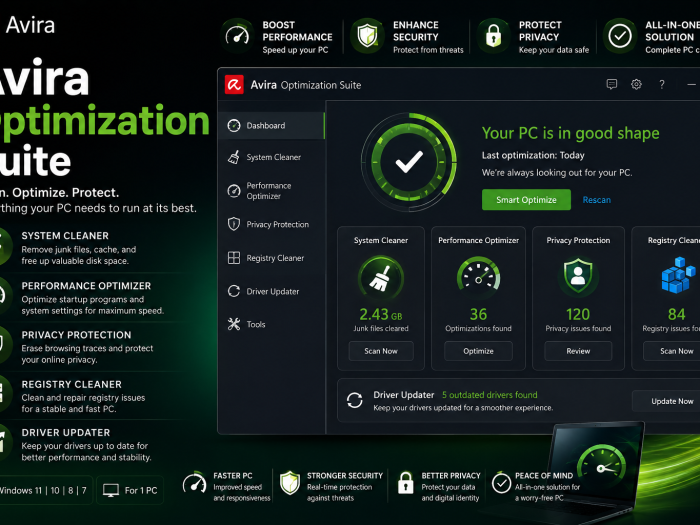Click the Stronger Security shield icon at bottom
Viewport: 700px width, 525px height.
pyautogui.click(x=290, y=483)
